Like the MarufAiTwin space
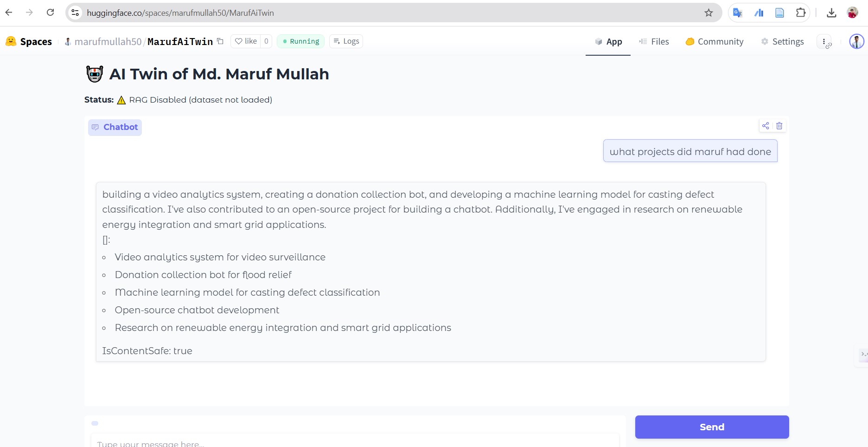 246,41
